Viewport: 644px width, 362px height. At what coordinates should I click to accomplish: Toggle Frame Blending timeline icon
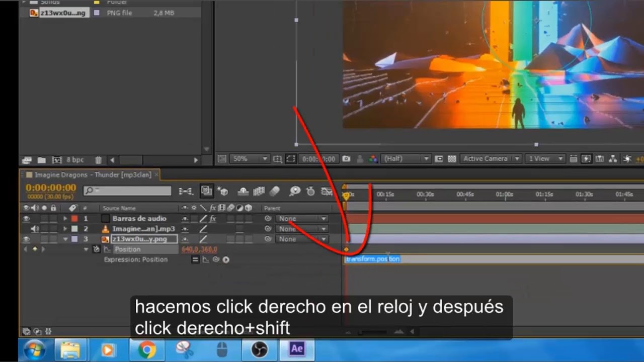coord(259,191)
